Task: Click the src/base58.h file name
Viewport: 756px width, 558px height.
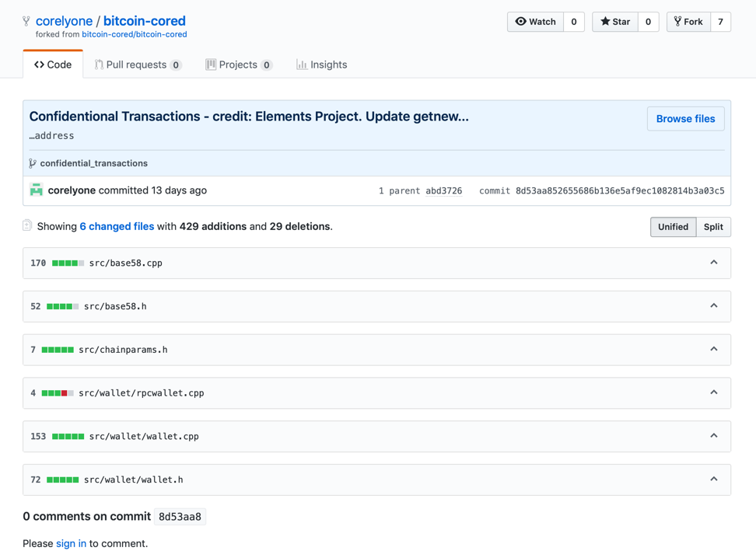Action: [x=115, y=306]
